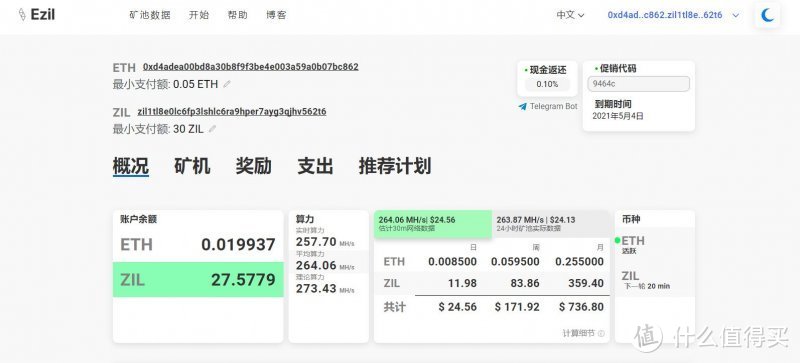Image resolution: width=800 pixels, height=363 pixels.
Task: Click daily ETH value 0.008500
Action: [x=453, y=262]
